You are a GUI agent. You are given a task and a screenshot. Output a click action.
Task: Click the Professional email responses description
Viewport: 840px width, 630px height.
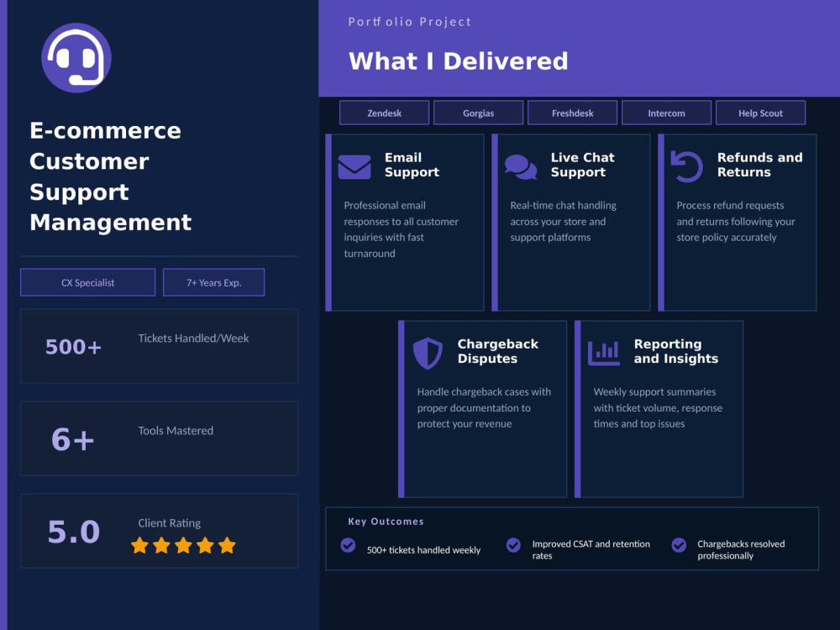[402, 229]
